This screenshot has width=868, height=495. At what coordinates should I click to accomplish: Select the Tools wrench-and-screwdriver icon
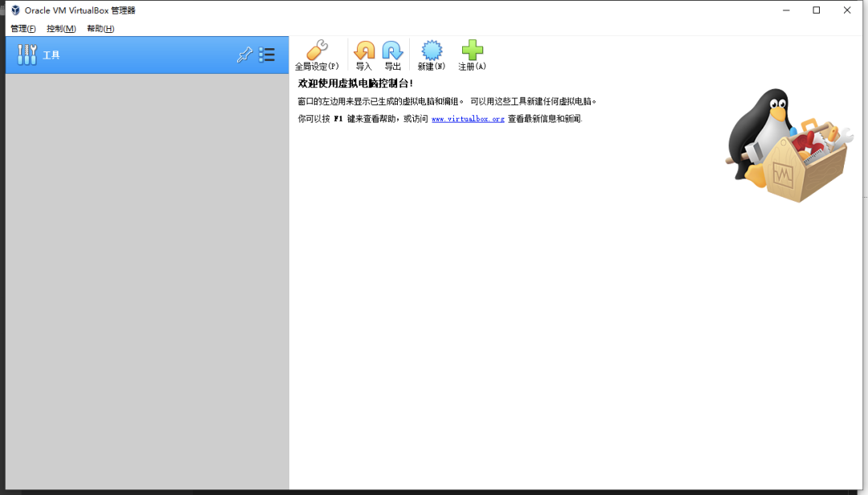[x=27, y=55]
